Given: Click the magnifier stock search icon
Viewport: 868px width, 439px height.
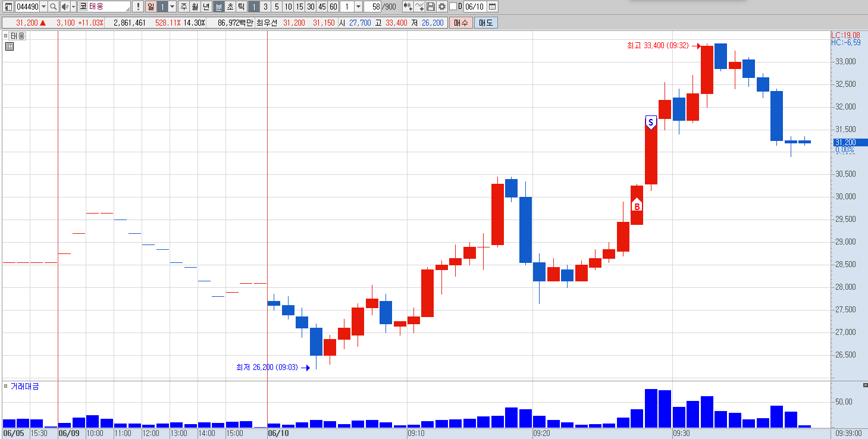Looking at the screenshot, I should 53,7.
